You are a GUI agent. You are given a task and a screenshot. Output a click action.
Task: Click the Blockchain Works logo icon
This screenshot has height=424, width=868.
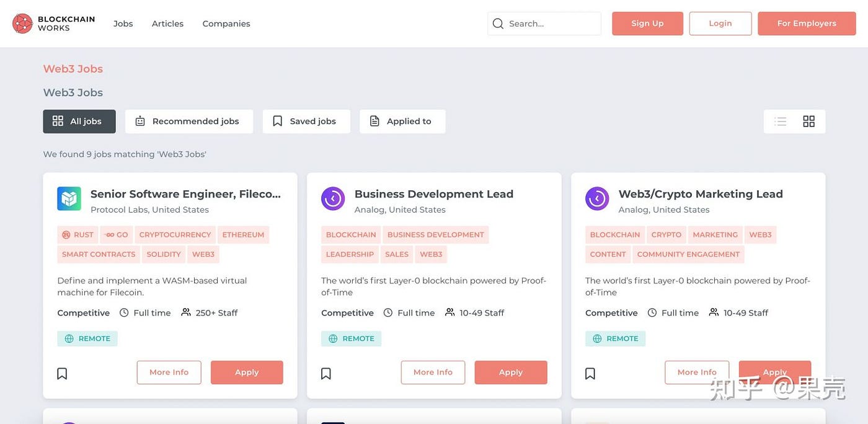pyautogui.click(x=22, y=24)
